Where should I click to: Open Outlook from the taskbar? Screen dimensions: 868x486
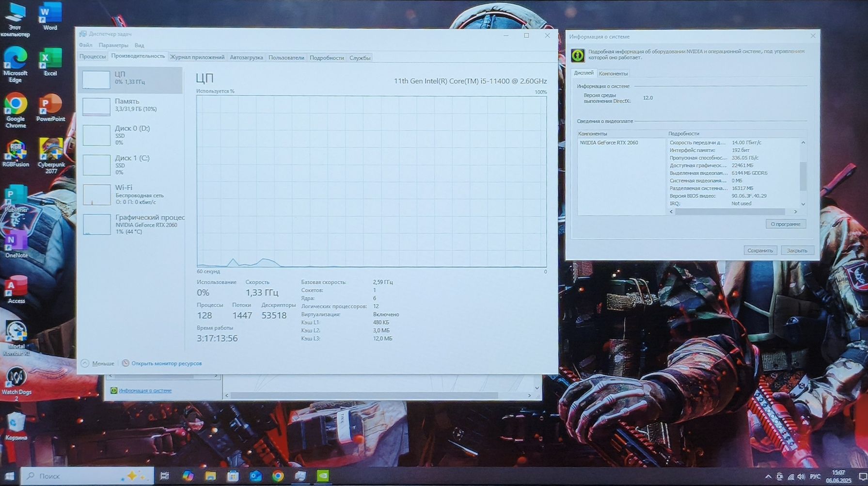[255, 476]
